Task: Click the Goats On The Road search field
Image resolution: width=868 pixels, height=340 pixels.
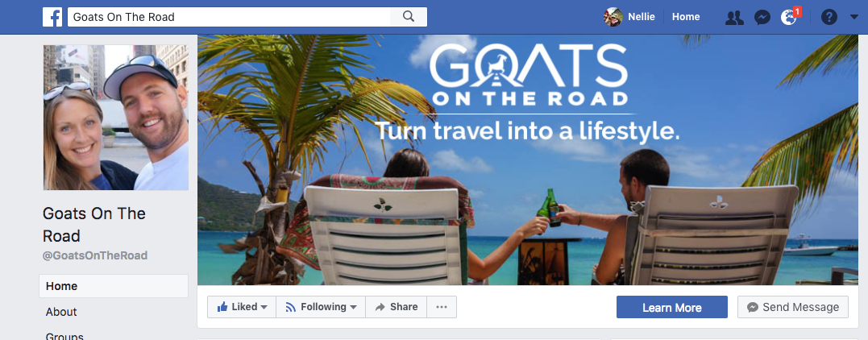Action: pos(229,17)
